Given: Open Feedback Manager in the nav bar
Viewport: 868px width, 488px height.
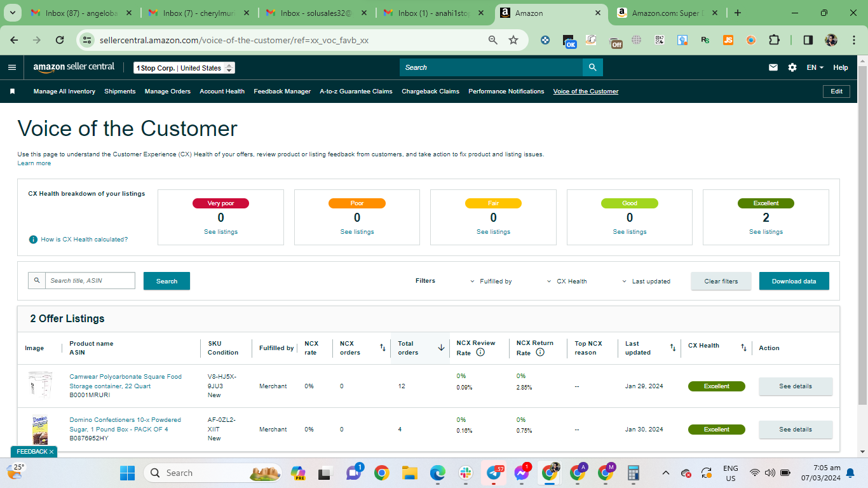Looking at the screenshot, I should click(x=282, y=91).
